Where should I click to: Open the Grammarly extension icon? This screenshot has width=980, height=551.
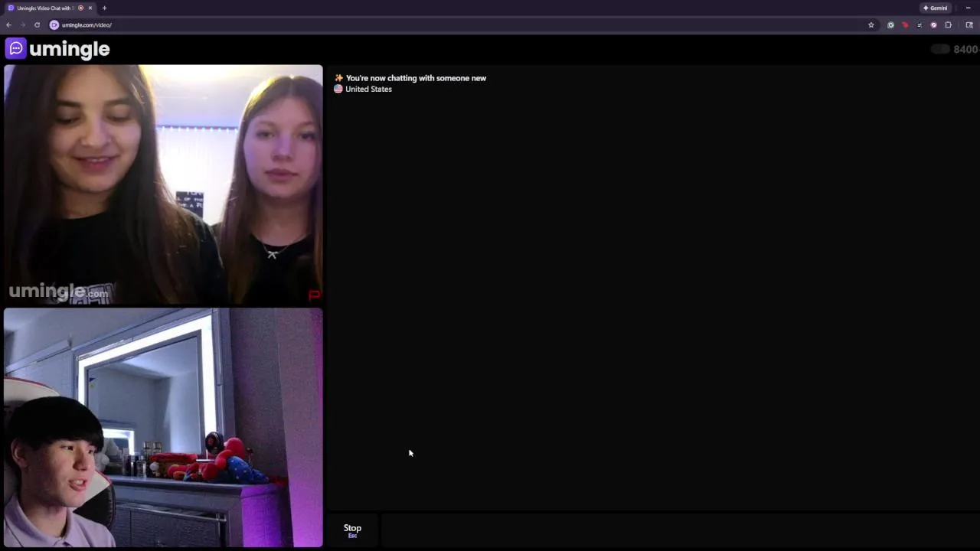coord(890,24)
